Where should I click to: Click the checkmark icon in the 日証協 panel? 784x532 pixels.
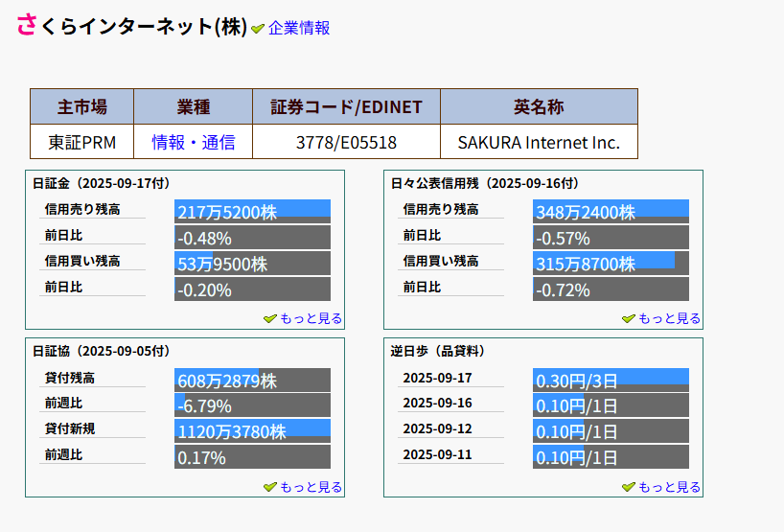click(269, 488)
